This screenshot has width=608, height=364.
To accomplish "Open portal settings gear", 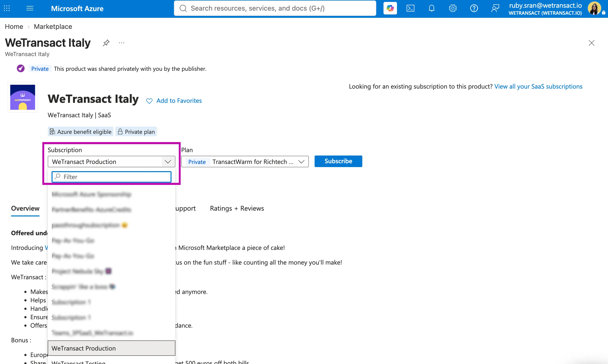I will (x=452, y=8).
